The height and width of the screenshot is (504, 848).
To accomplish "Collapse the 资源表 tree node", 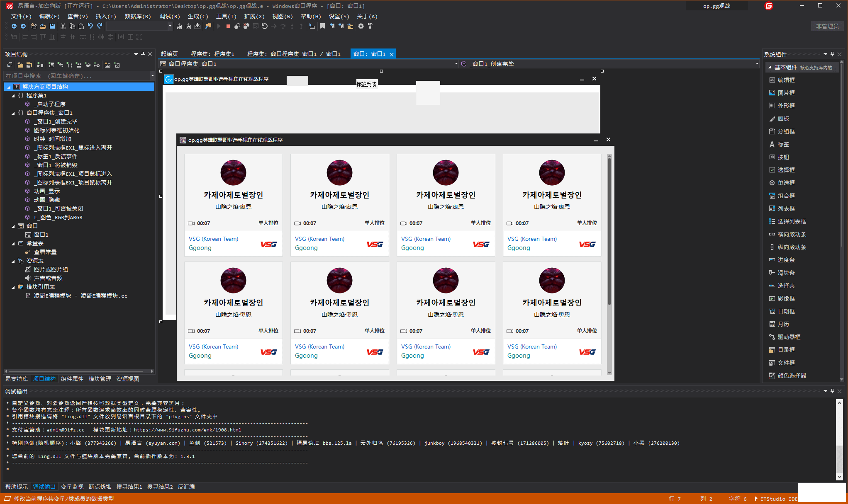I will click(x=13, y=261).
